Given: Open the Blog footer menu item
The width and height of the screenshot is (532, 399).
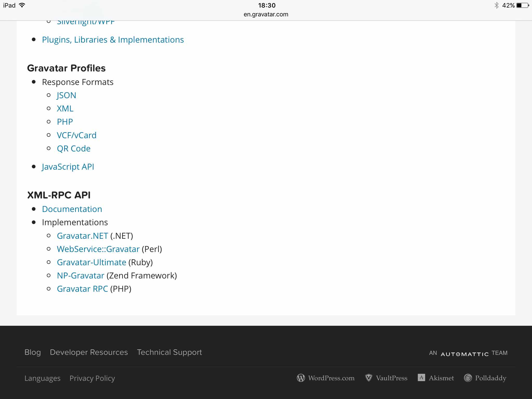Looking at the screenshot, I should click(x=33, y=352).
